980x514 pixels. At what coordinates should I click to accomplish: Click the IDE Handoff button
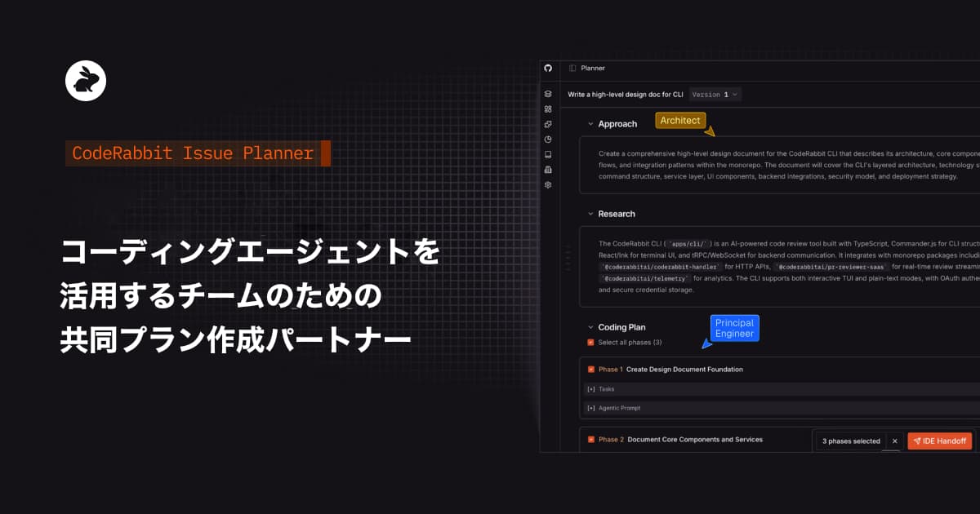click(x=939, y=441)
